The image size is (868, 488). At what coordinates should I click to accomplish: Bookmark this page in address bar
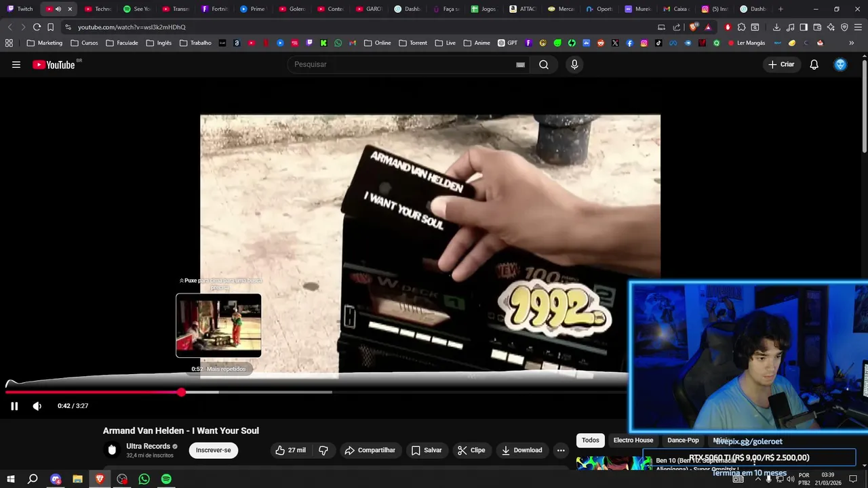point(50,27)
